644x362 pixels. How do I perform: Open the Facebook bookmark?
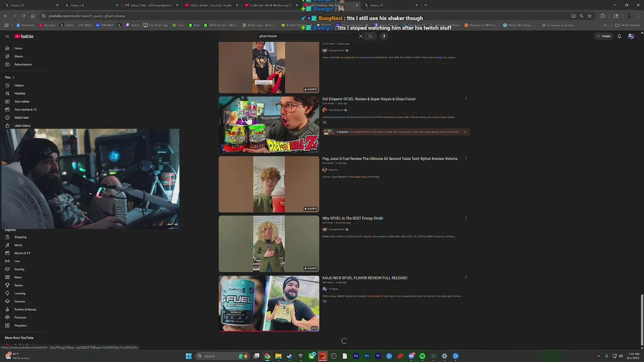click(26, 25)
